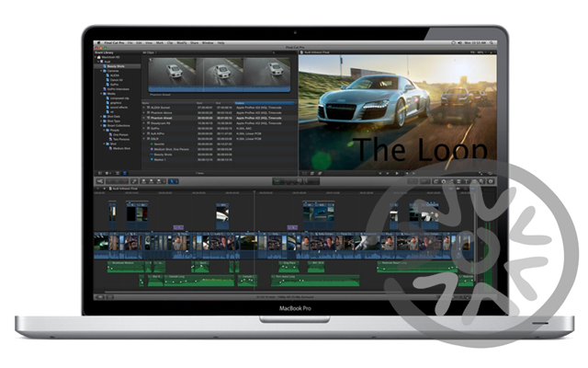Open the Retime pop-up menu
The height and width of the screenshot is (368, 588).
tap(426, 181)
